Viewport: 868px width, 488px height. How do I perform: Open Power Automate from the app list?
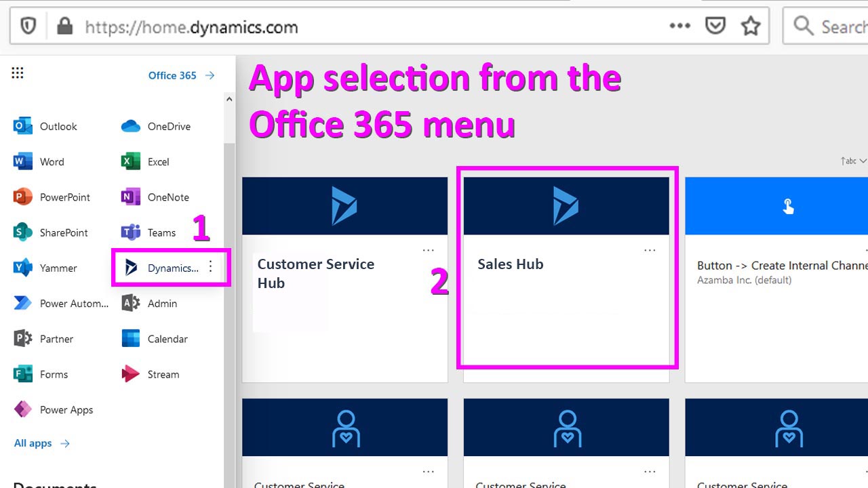pos(61,304)
